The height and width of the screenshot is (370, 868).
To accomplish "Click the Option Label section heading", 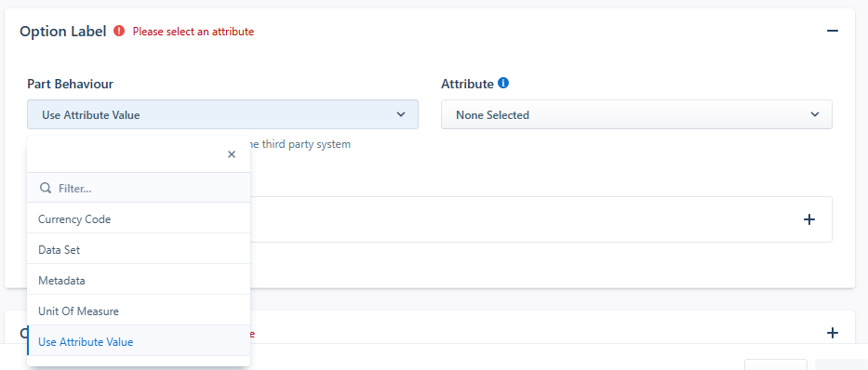I will click(63, 32).
